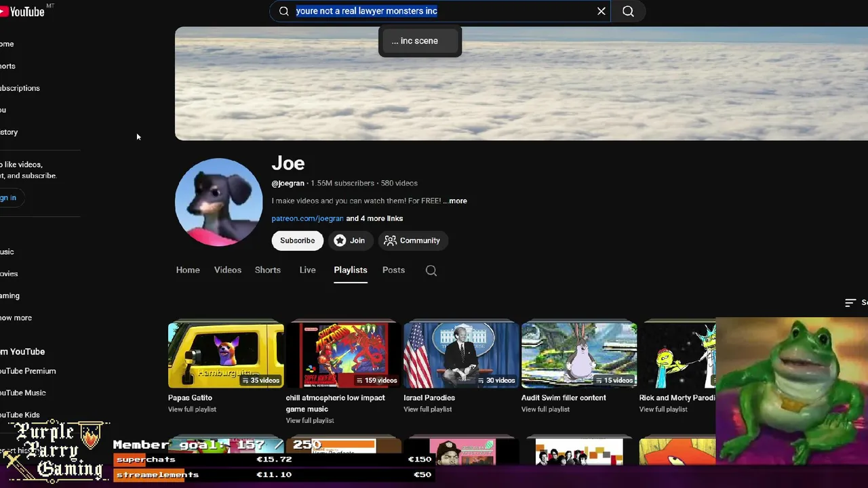
Task: Open Joe's dog profile picture
Action: 218,202
